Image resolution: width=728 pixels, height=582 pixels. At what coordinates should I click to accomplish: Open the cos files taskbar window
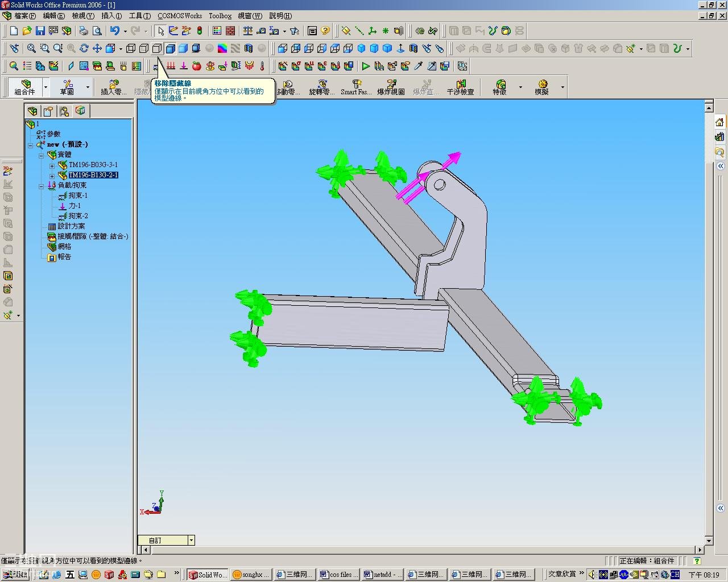tap(339, 575)
